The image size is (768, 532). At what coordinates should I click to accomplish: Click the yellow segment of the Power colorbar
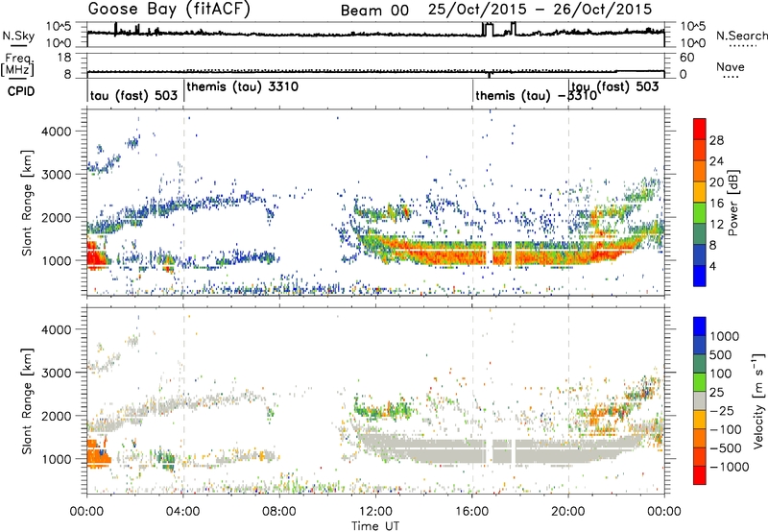coord(700,192)
